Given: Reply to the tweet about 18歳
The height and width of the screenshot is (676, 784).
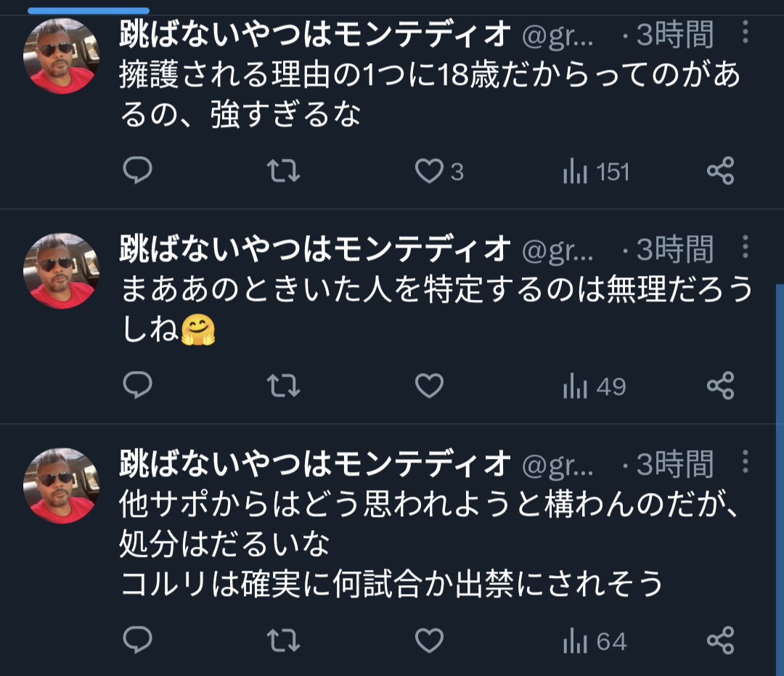Looking at the screenshot, I should click(137, 171).
